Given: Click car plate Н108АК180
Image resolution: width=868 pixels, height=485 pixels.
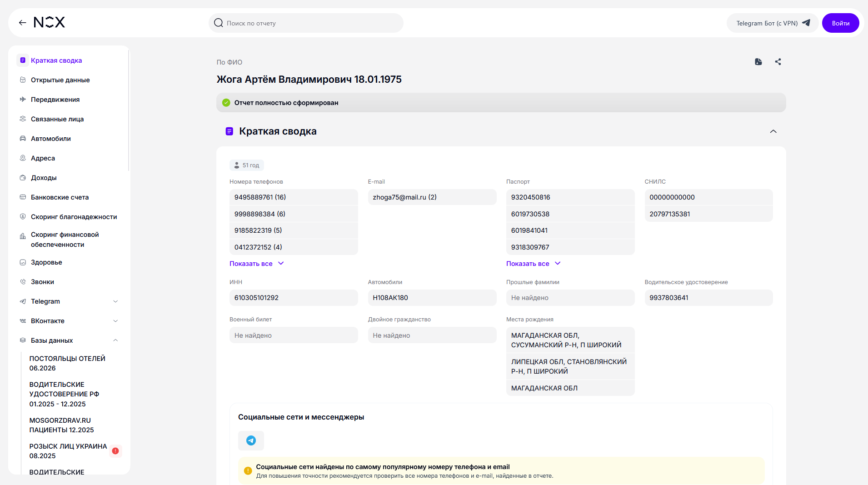Looking at the screenshot, I should (x=432, y=298).
